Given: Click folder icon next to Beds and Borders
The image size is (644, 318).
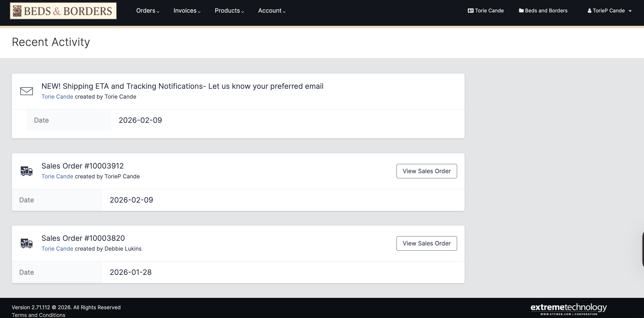Looking at the screenshot, I should pyautogui.click(x=521, y=11).
